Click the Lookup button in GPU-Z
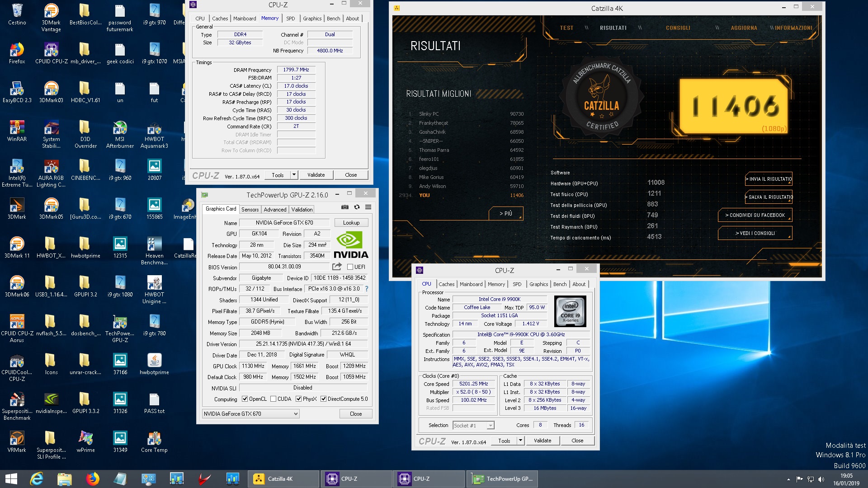The image size is (868, 488). pos(351,223)
